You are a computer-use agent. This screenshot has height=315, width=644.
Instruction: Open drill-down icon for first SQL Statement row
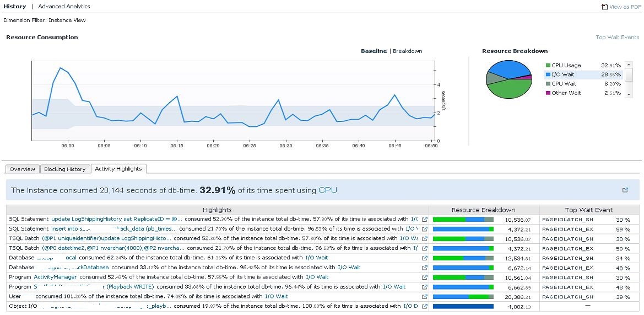(x=424, y=220)
